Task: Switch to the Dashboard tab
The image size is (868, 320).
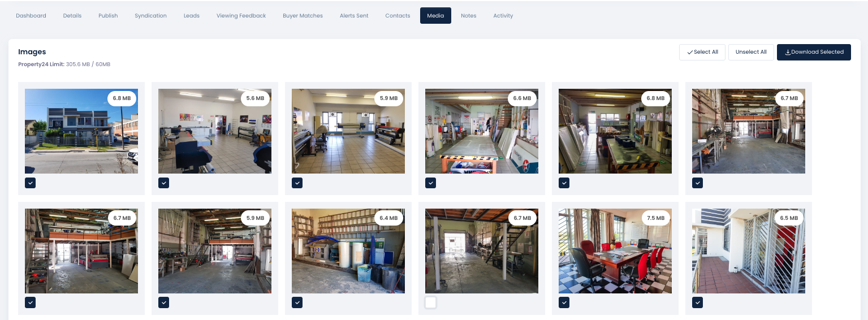Action: click(31, 16)
